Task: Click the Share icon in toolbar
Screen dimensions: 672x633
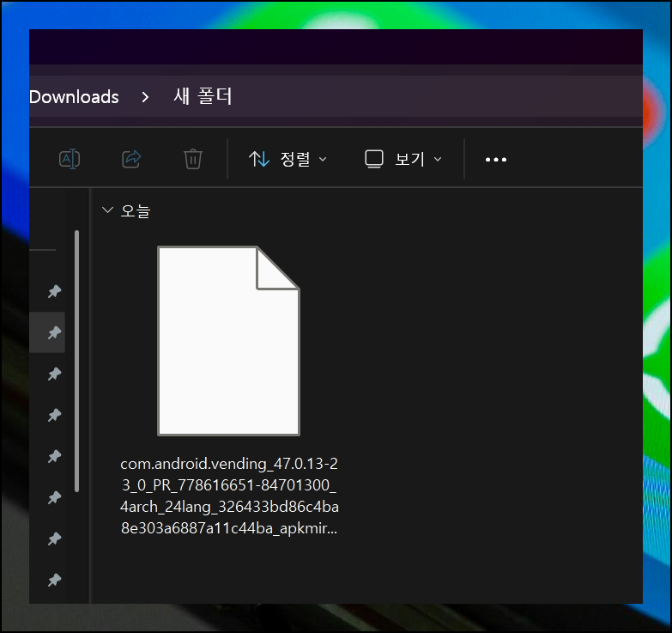Action: coord(131,159)
